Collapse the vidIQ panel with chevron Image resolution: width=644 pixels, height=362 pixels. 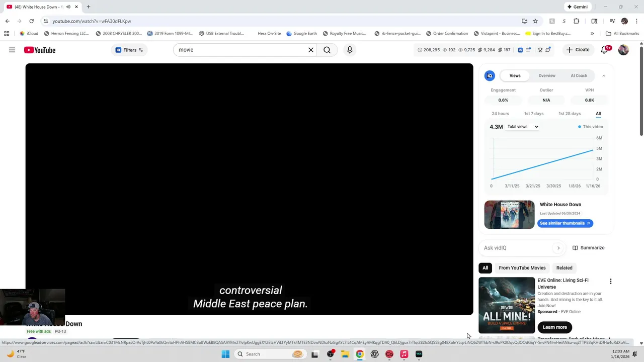click(x=603, y=75)
